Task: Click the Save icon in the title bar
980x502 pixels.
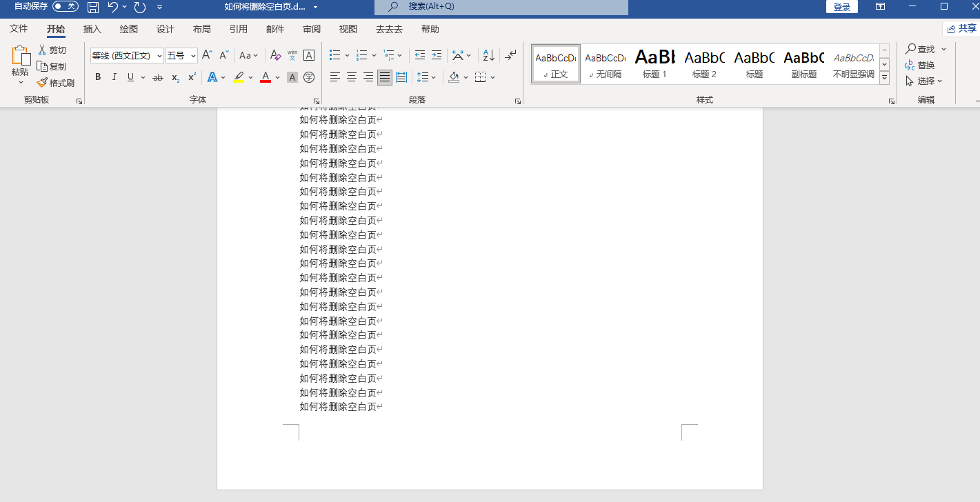Action: 93,7
